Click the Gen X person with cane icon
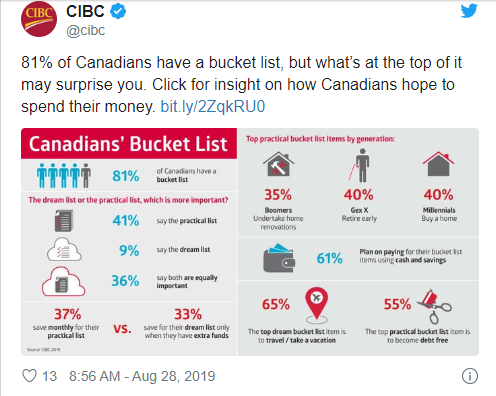This screenshot has width=496, height=396. pyautogui.click(x=359, y=165)
